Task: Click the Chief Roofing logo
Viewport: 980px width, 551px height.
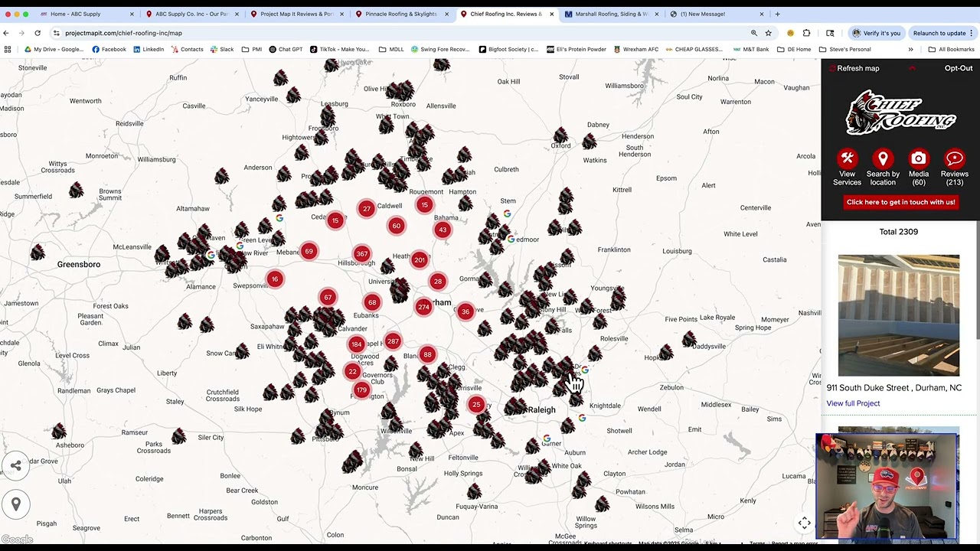Action: 901,112
